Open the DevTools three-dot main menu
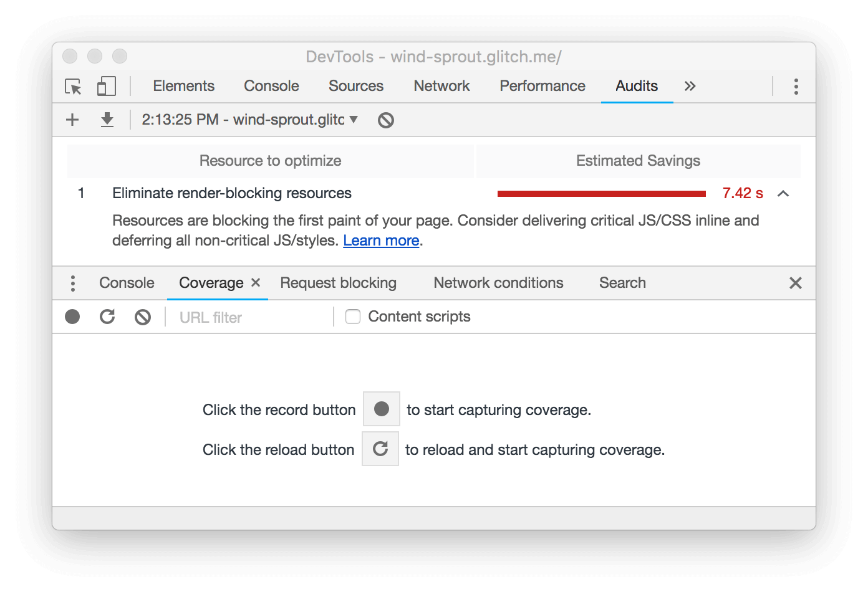This screenshot has width=868, height=592. (796, 86)
